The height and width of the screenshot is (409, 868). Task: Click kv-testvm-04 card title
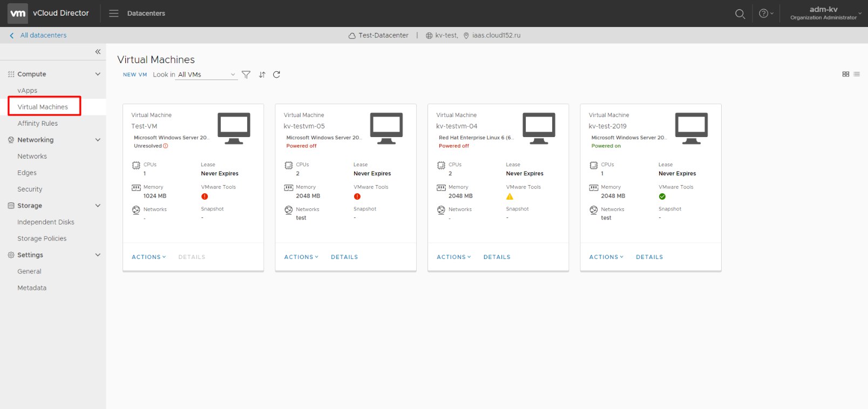pyautogui.click(x=457, y=126)
